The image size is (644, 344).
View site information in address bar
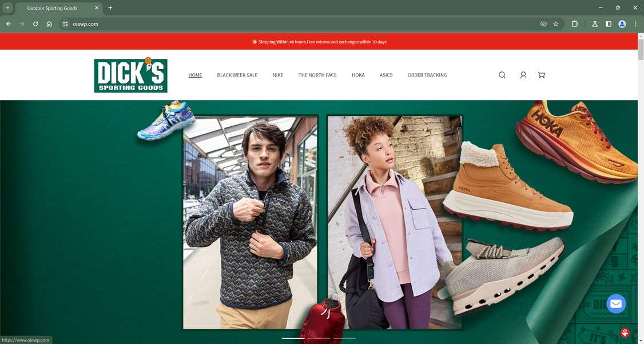65,24
